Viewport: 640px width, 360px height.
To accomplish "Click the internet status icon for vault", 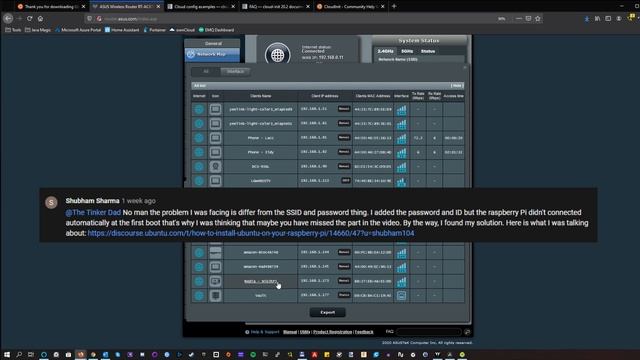I will tap(199, 296).
